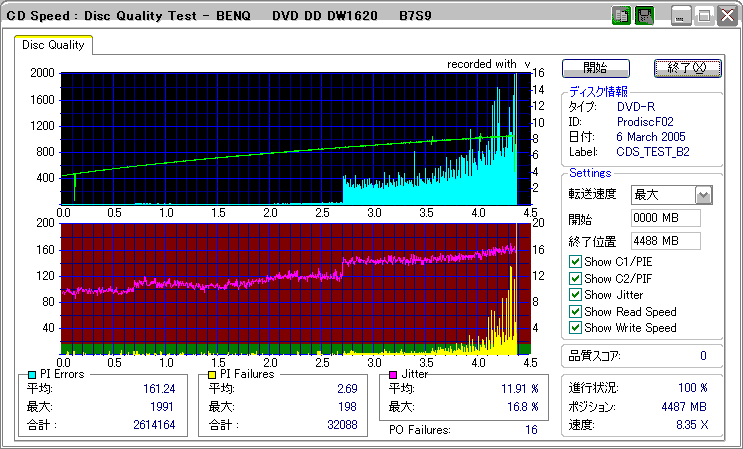Select the Disc Quality tab
The height and width of the screenshot is (449, 743).
(x=53, y=45)
